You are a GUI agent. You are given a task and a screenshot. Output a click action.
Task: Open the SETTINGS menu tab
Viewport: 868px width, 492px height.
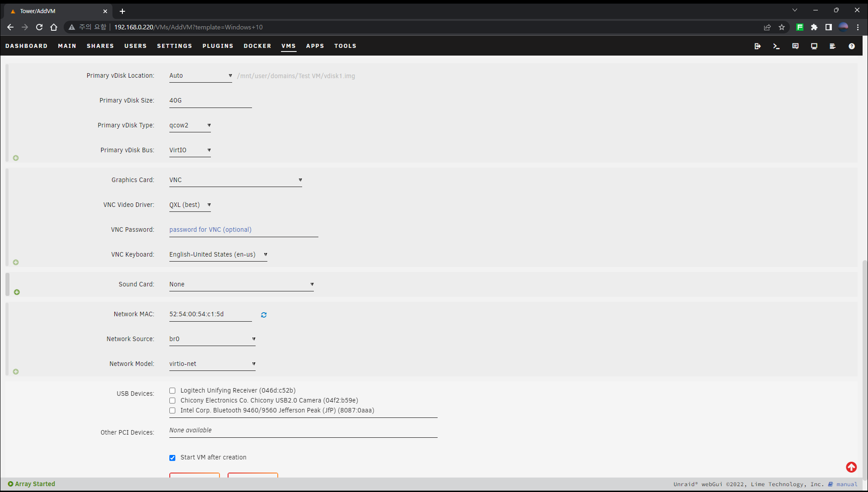click(174, 46)
